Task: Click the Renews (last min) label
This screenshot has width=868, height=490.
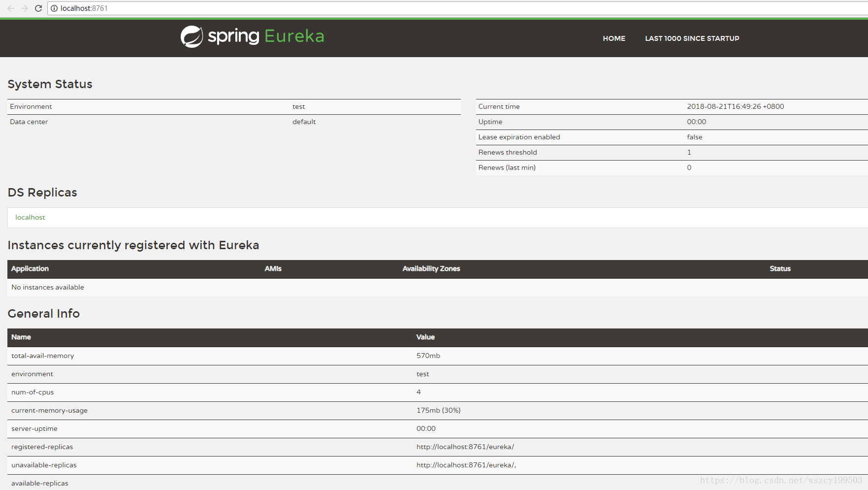Action: tap(507, 167)
